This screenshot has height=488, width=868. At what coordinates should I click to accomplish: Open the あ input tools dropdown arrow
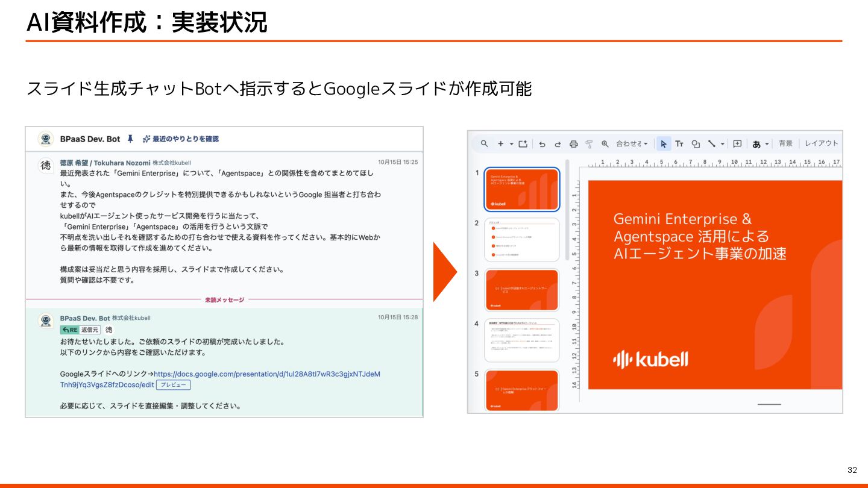click(767, 144)
